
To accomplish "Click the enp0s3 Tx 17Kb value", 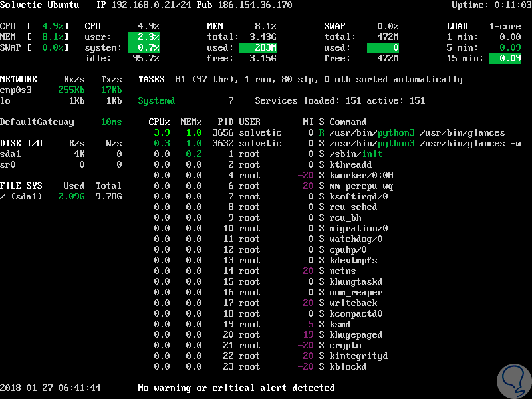I will [111, 90].
